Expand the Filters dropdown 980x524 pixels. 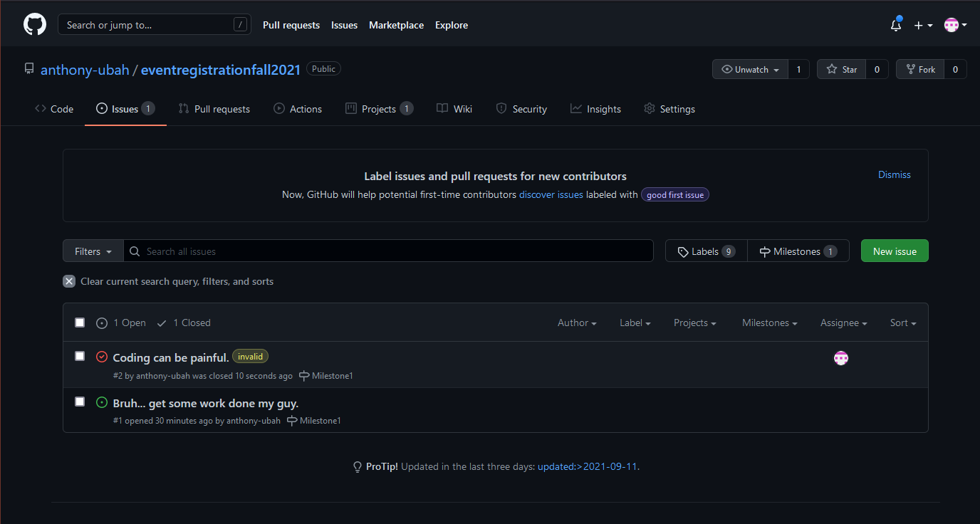[93, 251]
